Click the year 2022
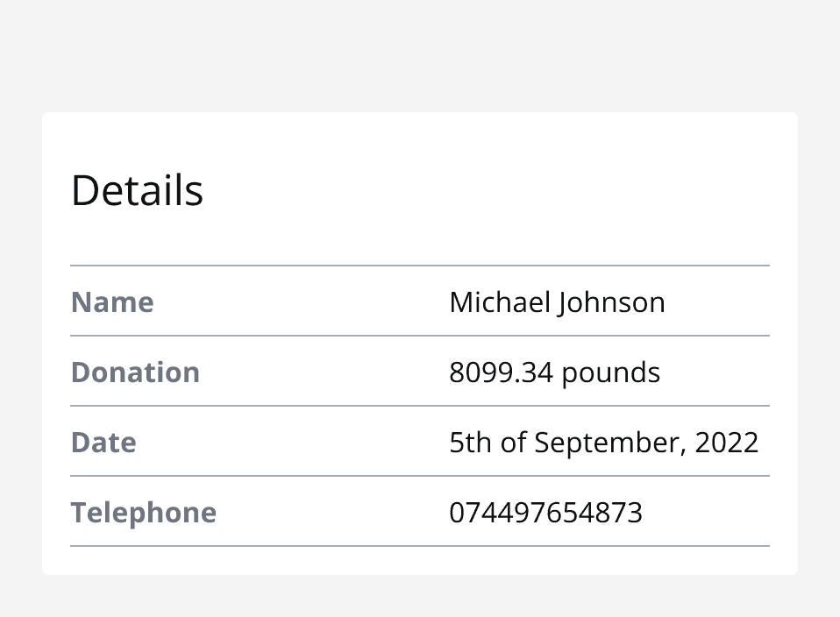840x617 pixels. click(726, 443)
